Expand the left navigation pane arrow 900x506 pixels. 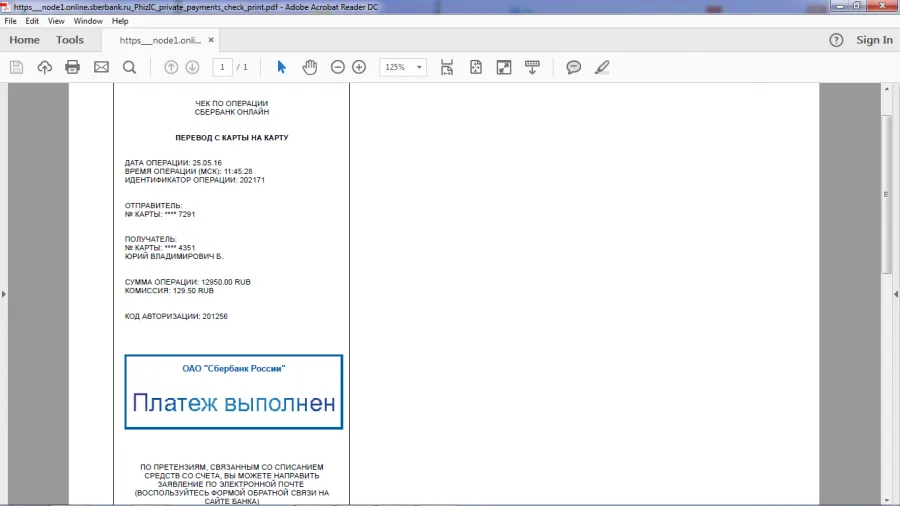click(3, 294)
